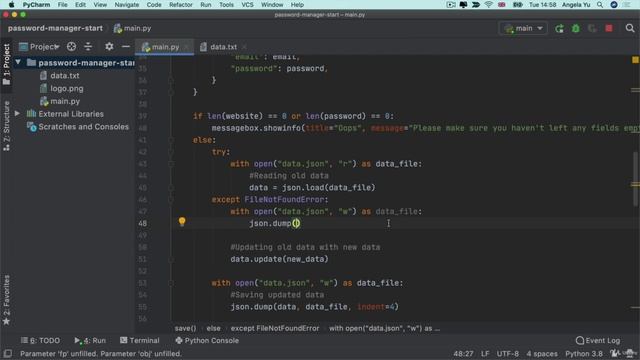Open the Refactor menu
Screen dimensions: 640x360
(x=181, y=5)
